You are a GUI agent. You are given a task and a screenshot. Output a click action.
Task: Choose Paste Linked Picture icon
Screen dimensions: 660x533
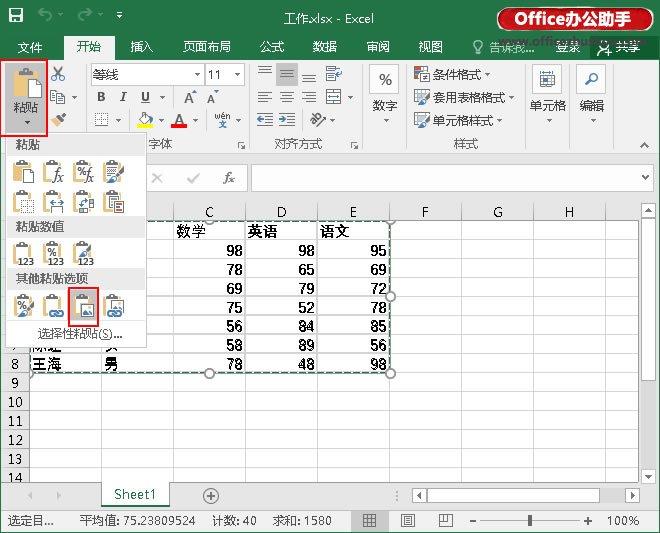[114, 306]
